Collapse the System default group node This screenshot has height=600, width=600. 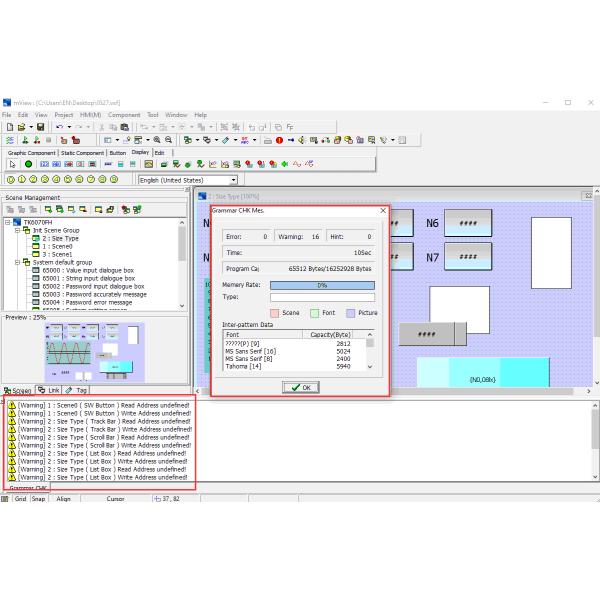click(x=17, y=261)
